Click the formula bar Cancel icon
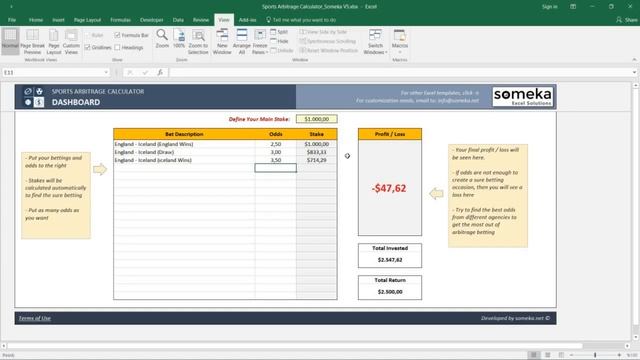640x360 pixels. pos(130,72)
